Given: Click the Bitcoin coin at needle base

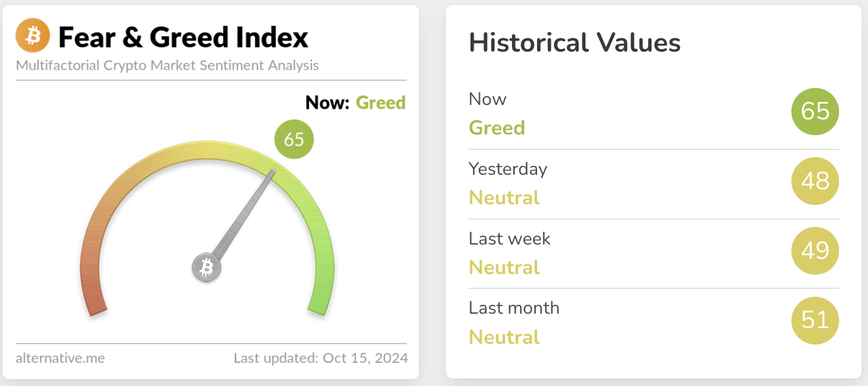Looking at the screenshot, I should [x=206, y=268].
